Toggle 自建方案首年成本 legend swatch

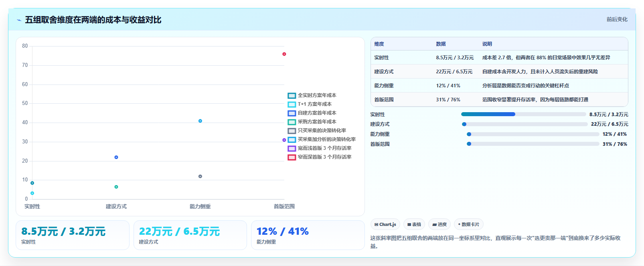pos(292,113)
